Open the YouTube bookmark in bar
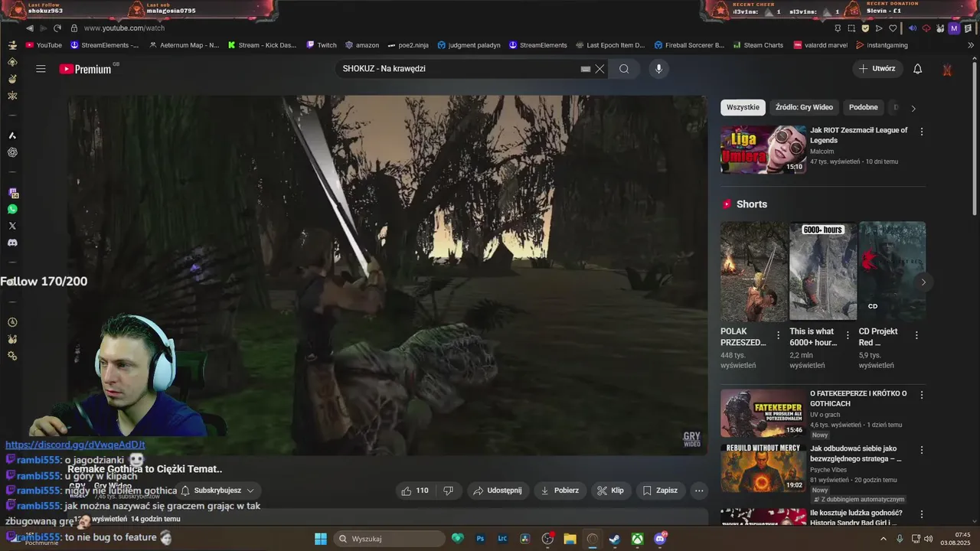This screenshot has width=980, height=551. pyautogui.click(x=44, y=45)
